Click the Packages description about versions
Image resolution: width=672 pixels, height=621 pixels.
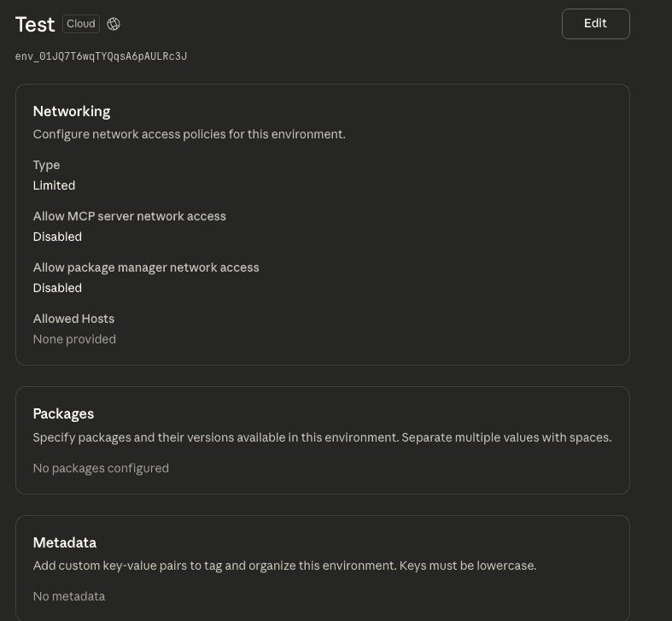point(322,437)
